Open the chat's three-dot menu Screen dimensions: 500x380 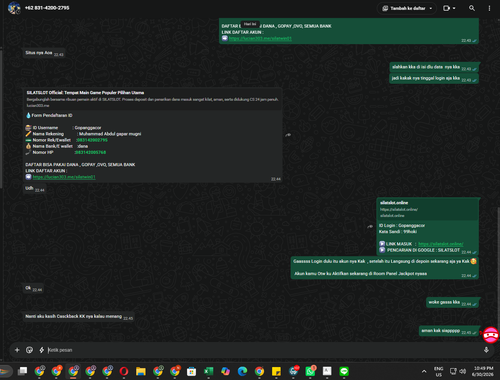pos(489,8)
